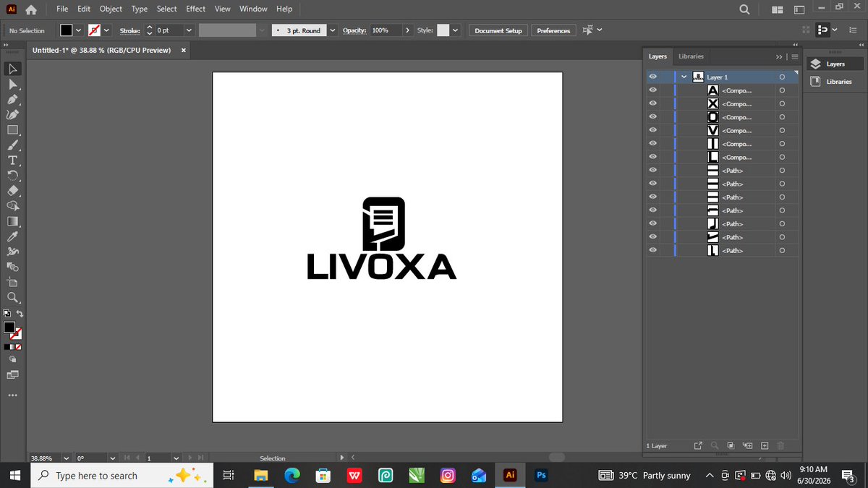868x488 pixels.
Task: Click Collect for Export icon in Layers
Action: pyautogui.click(x=698, y=446)
